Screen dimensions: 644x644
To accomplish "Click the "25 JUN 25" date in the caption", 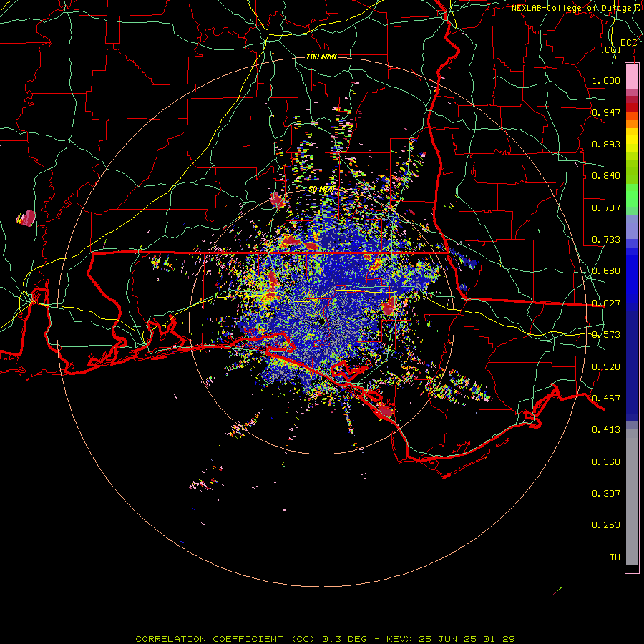I will pyautogui.click(x=448, y=639).
